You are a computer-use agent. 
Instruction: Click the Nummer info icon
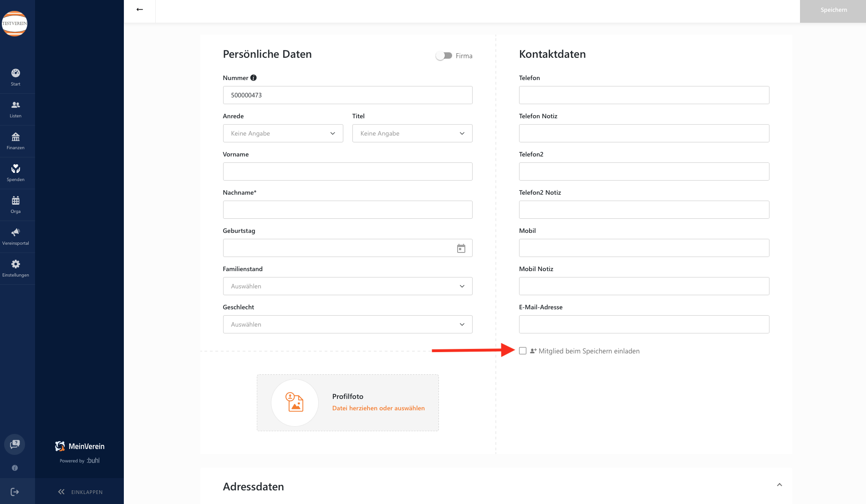pos(254,78)
